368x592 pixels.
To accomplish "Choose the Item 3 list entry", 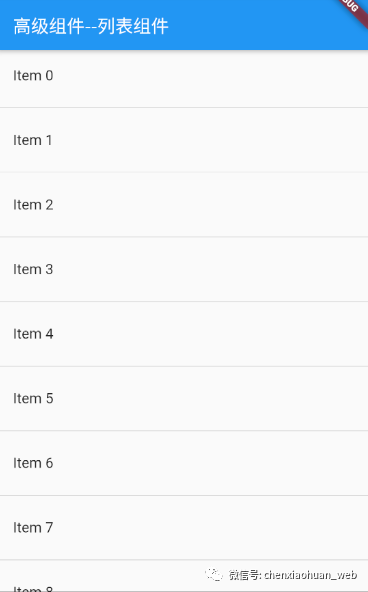I will click(x=184, y=269).
